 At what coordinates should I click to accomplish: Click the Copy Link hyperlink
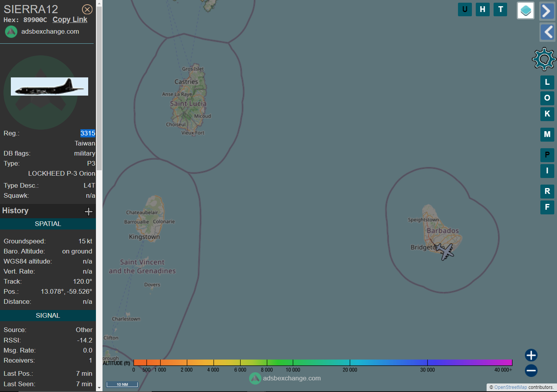[x=70, y=20]
